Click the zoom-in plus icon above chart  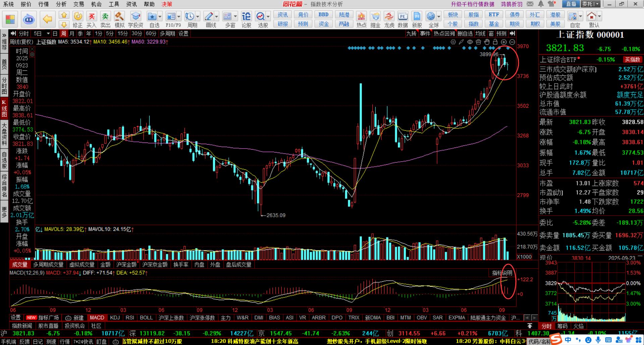pyautogui.click(x=504, y=42)
